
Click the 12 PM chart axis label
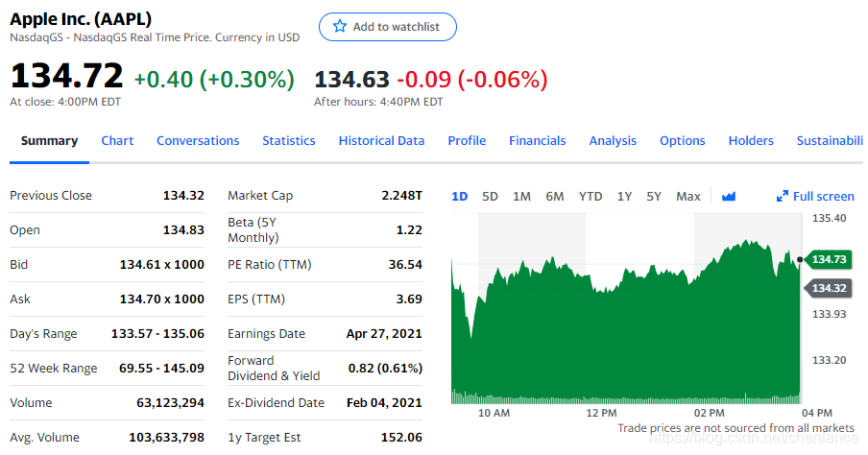[x=601, y=413]
